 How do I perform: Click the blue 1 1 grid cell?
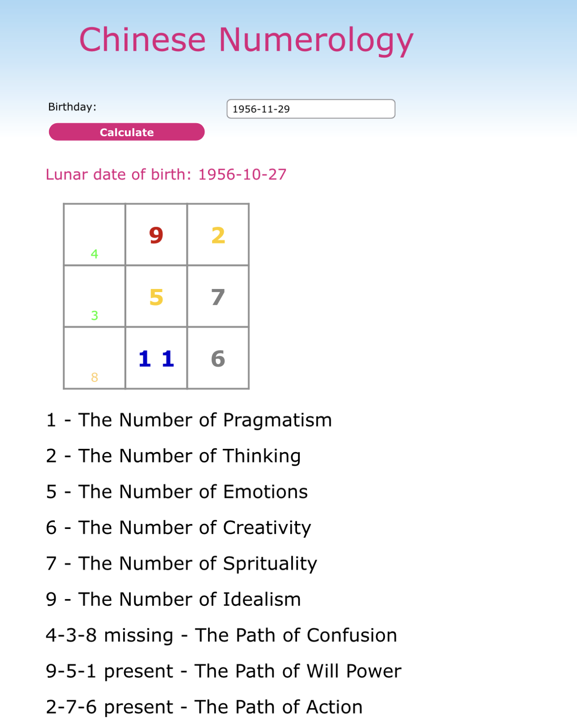(x=156, y=358)
